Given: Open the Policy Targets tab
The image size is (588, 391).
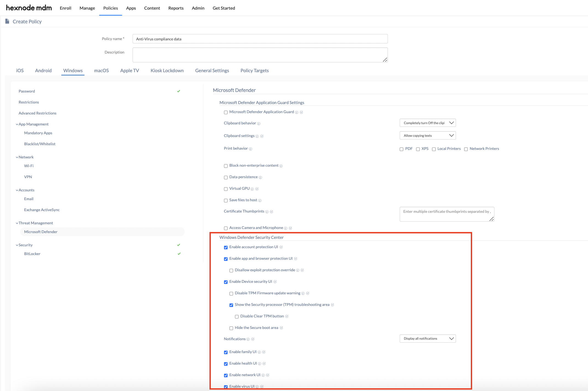Looking at the screenshot, I should [254, 71].
